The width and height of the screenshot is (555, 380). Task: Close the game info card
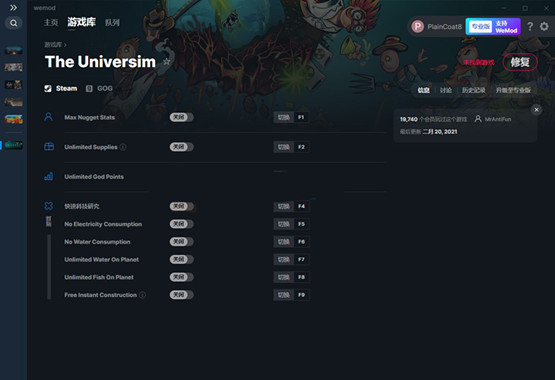[x=536, y=110]
